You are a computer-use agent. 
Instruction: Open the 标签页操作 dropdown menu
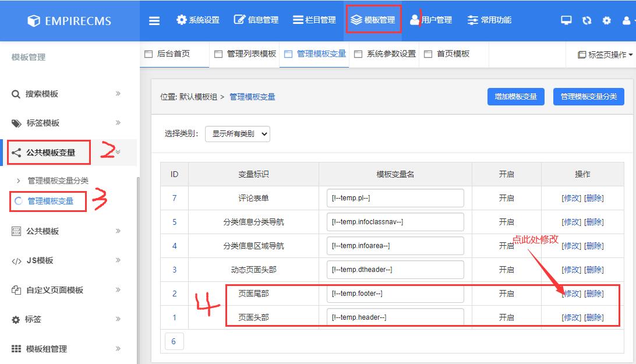(x=600, y=53)
